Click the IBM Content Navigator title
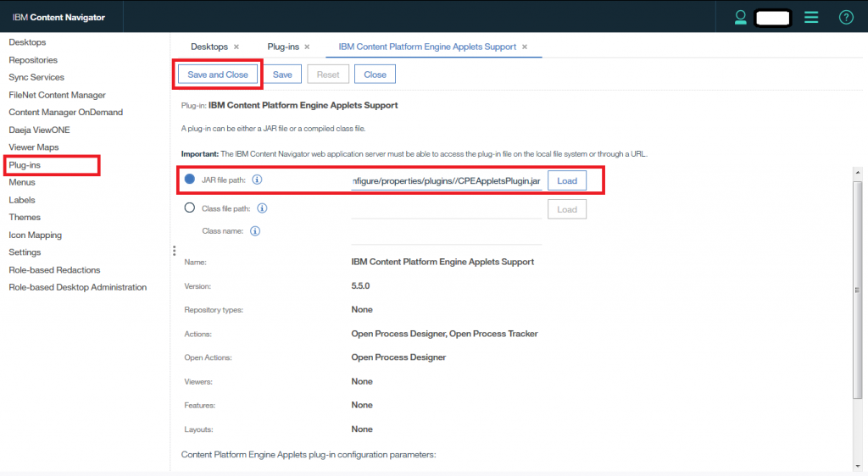Viewport: 868px width, 476px height. pos(58,18)
